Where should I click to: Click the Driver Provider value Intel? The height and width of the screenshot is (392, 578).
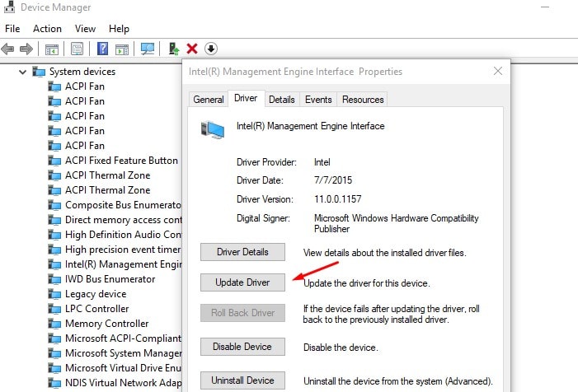[322, 162]
